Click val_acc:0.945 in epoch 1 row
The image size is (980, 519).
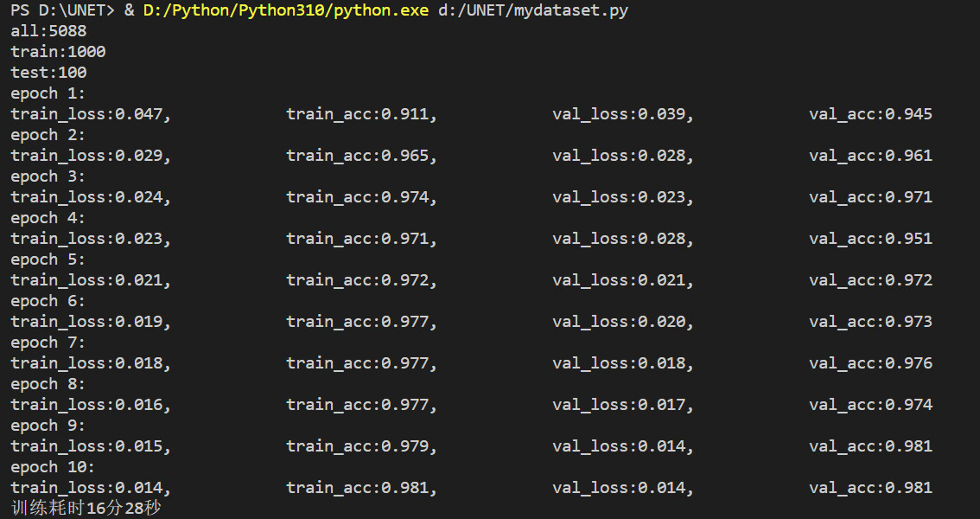[x=870, y=114]
